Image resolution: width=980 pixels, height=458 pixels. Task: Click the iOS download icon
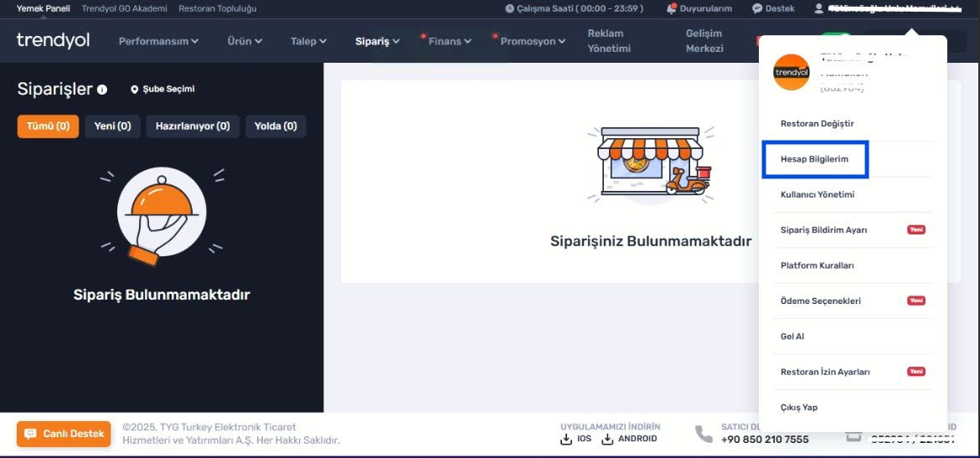pyautogui.click(x=566, y=440)
